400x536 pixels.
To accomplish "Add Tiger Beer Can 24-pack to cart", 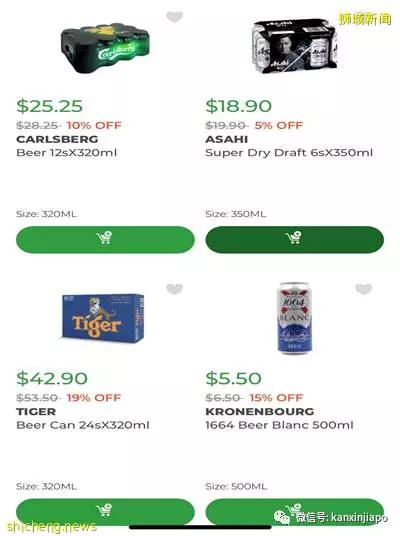I will [105, 511].
